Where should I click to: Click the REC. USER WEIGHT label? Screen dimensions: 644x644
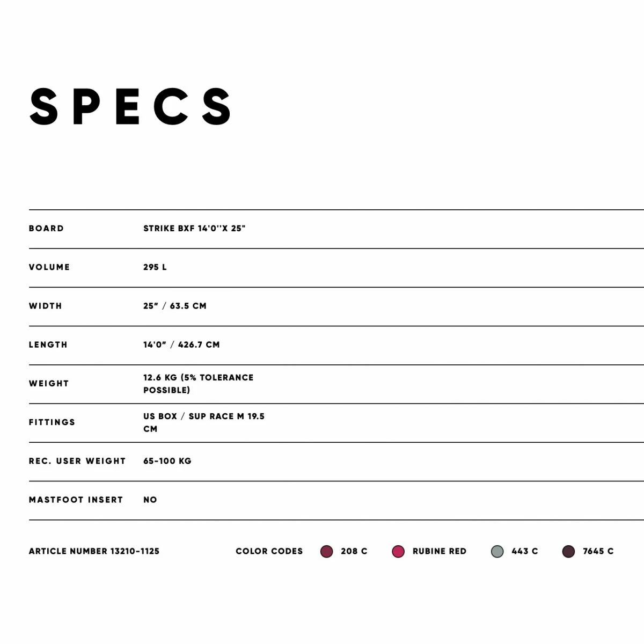[77, 461]
